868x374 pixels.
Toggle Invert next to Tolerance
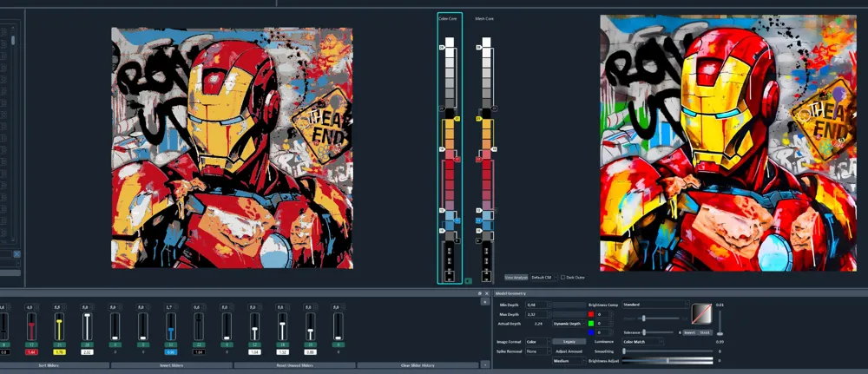coord(689,332)
